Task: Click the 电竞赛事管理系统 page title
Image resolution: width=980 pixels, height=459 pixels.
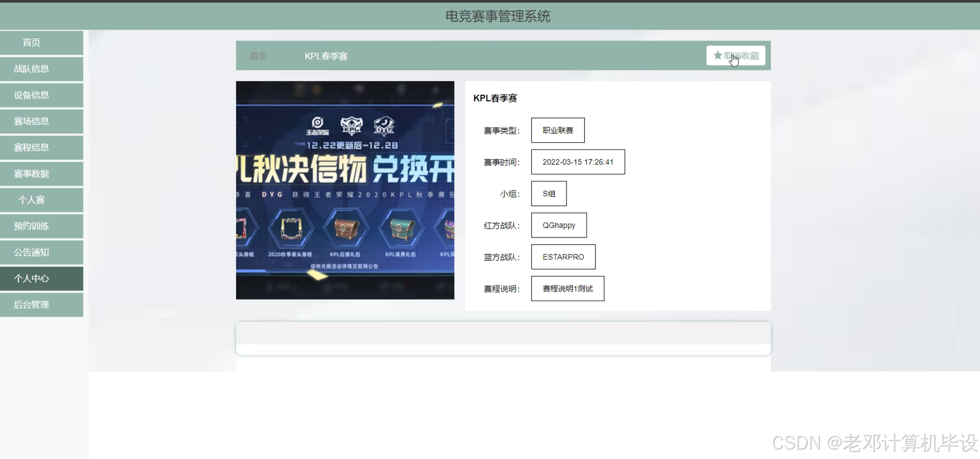Action: 498,16
